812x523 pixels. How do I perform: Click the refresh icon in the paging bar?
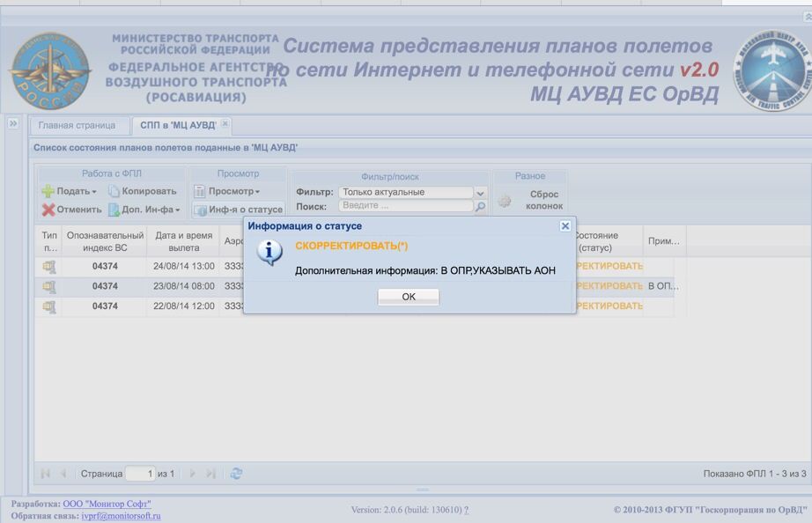pos(236,474)
